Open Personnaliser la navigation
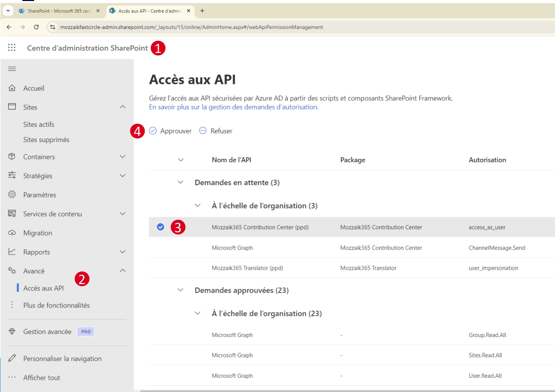The width and height of the screenshot is (555, 392). (62, 358)
